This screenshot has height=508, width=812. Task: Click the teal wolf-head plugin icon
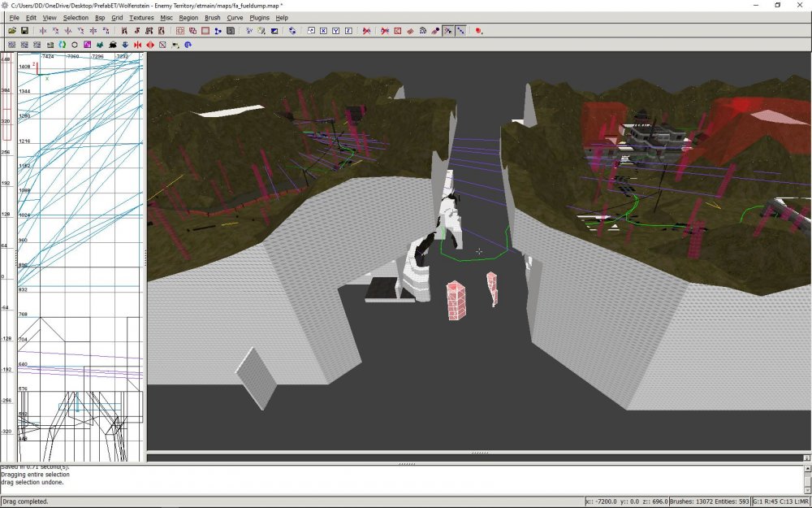coord(100,45)
